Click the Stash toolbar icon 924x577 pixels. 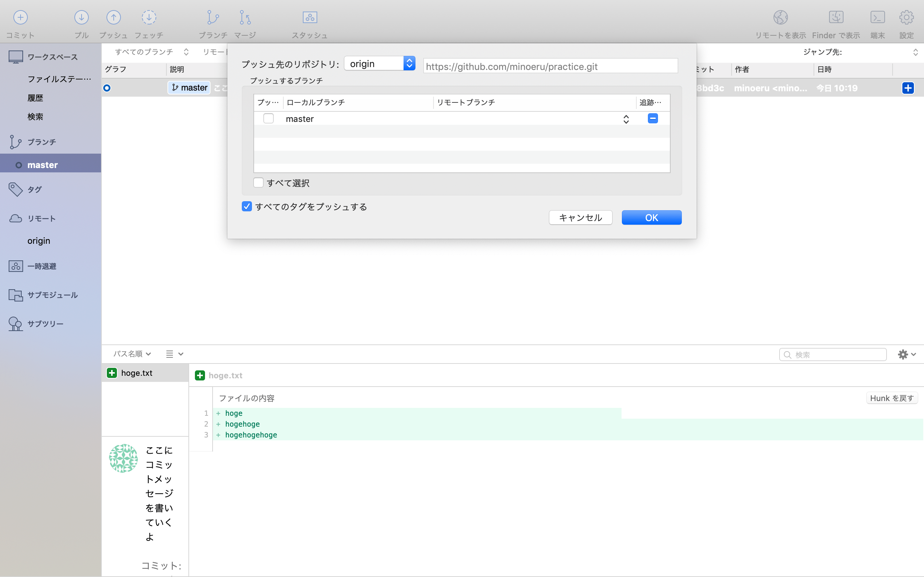click(x=310, y=18)
